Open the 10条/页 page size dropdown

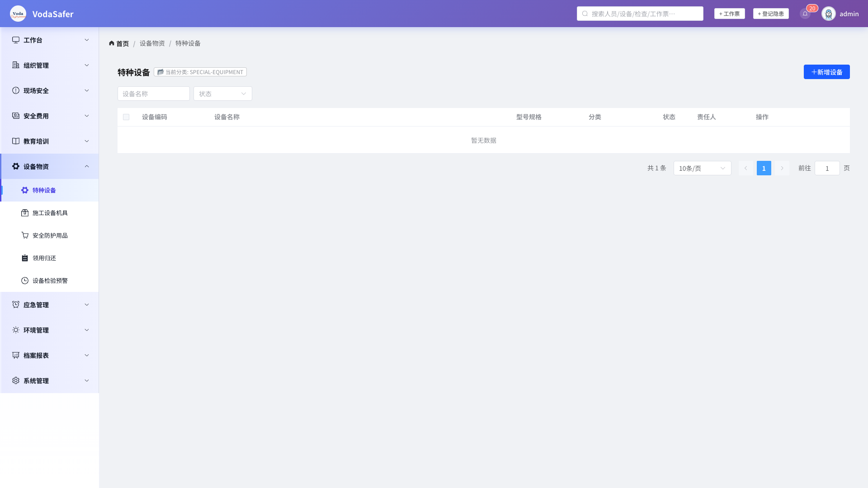[x=702, y=168]
